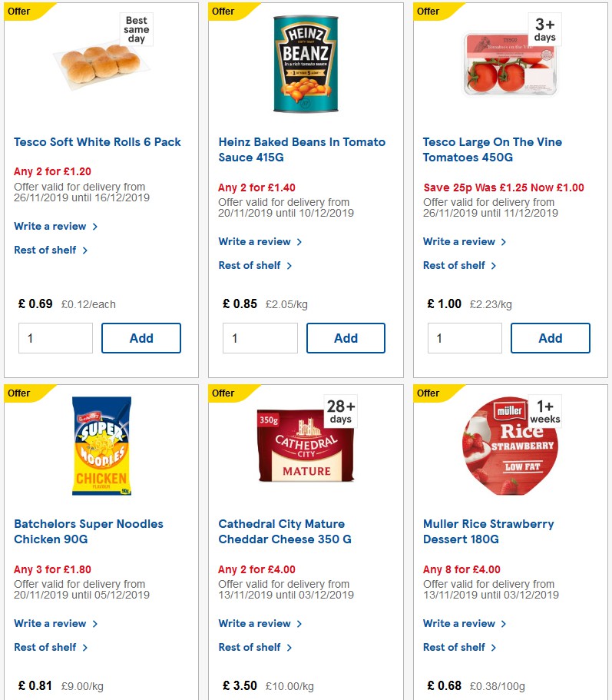The height and width of the screenshot is (700, 612).
Task: Open Tesco Soft White Rolls product page
Action: click(x=97, y=142)
